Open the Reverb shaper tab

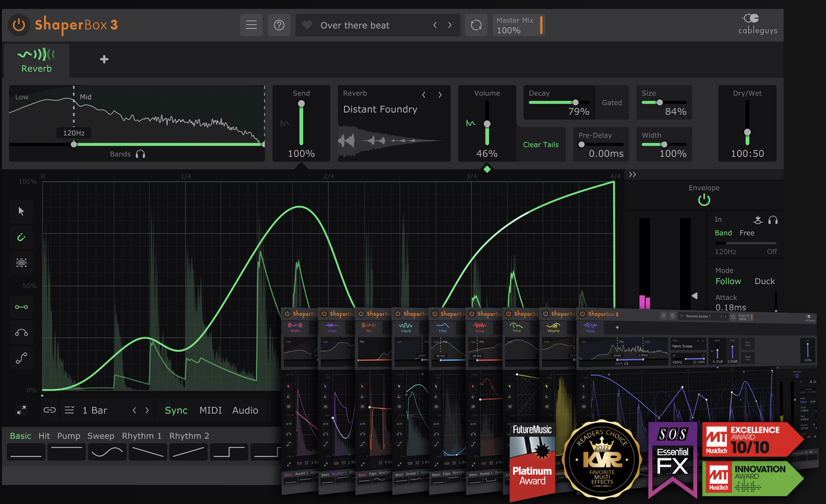pyautogui.click(x=37, y=60)
